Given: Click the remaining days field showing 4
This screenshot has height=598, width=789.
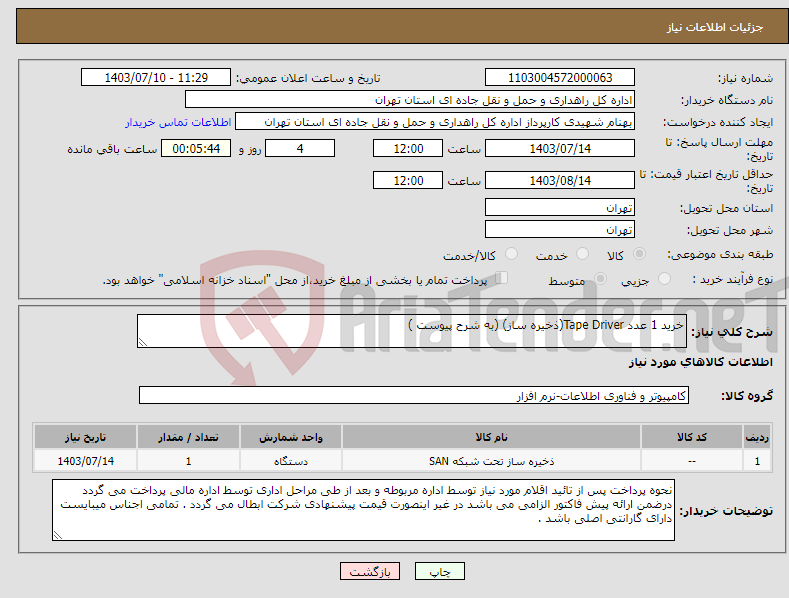Looking at the screenshot, I should [x=300, y=148].
